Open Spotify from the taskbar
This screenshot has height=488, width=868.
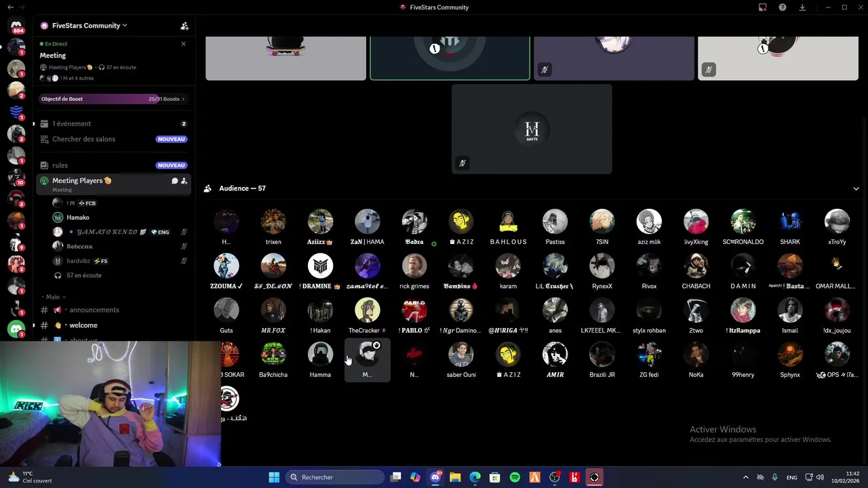515,477
